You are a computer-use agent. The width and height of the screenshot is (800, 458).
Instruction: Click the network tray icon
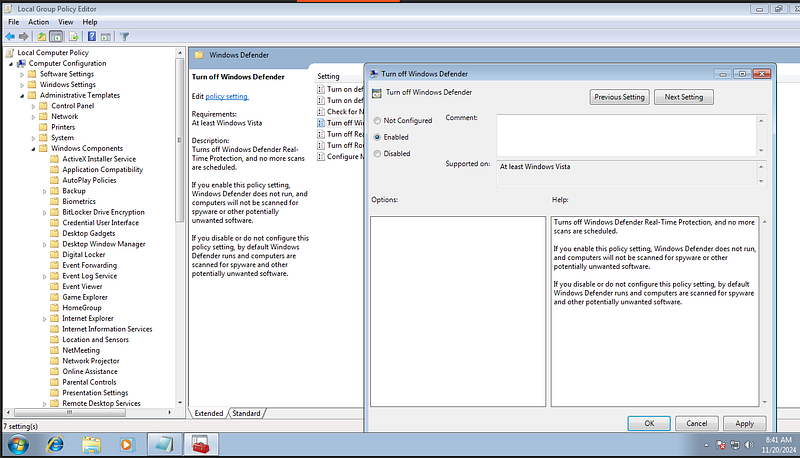tap(735, 445)
